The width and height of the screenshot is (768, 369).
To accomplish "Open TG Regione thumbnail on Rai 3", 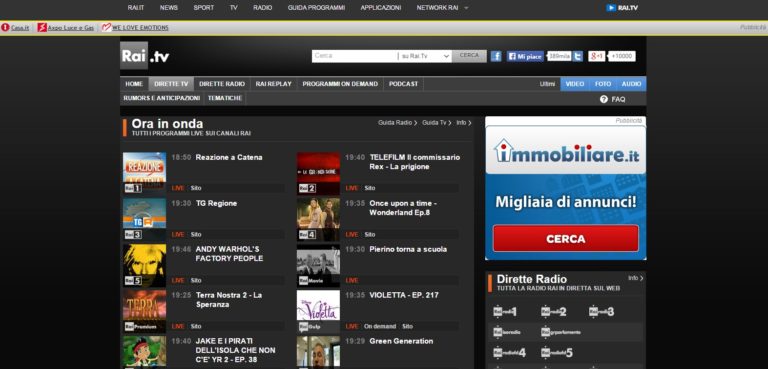I will (x=144, y=219).
